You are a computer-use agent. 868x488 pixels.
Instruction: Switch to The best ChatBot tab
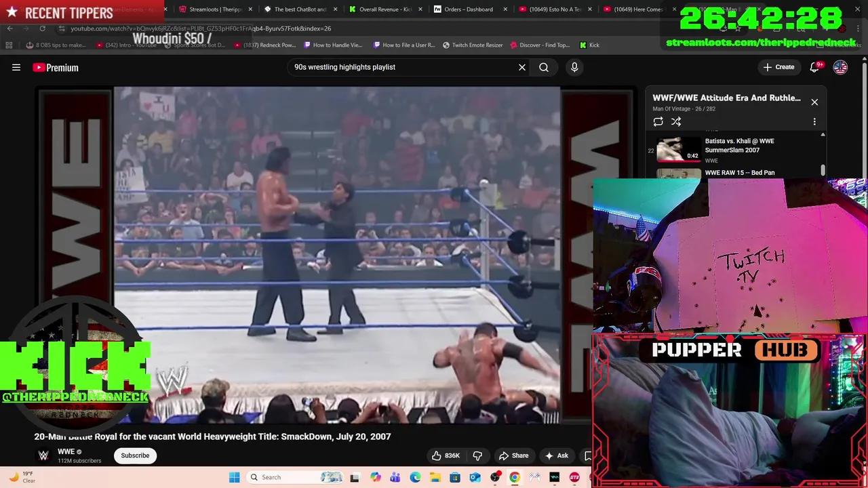coord(298,9)
